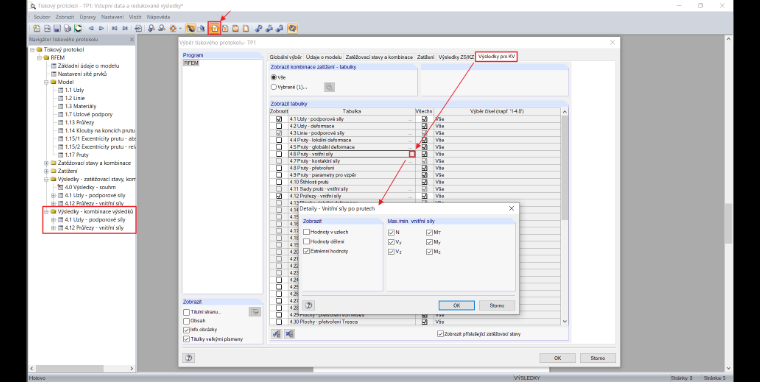Click the go-to-page toolbar icon

(x=139, y=29)
